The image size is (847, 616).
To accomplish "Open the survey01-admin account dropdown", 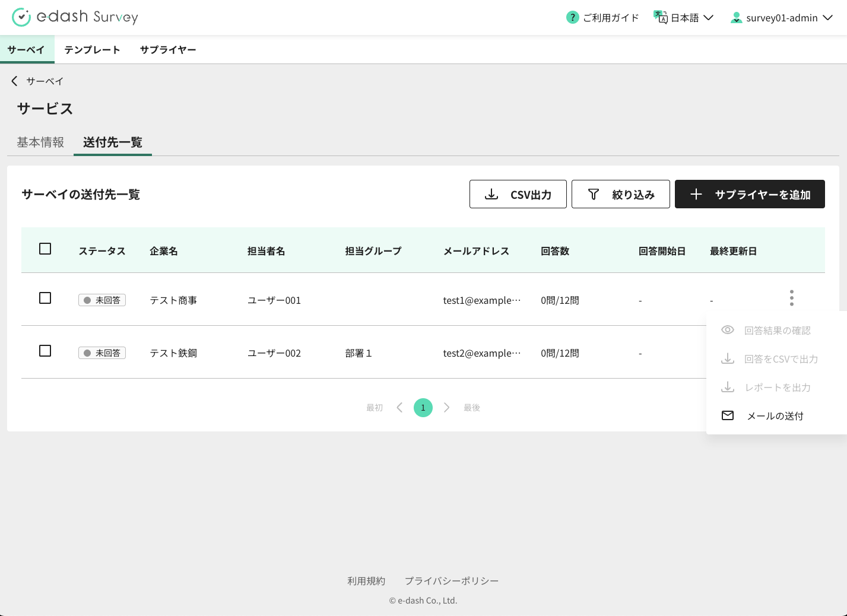I will [x=782, y=18].
